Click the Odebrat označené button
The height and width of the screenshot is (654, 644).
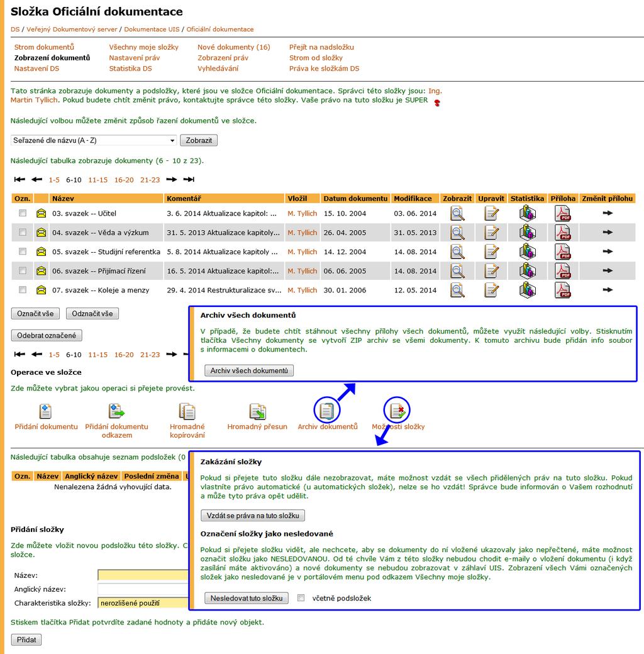pyautogui.click(x=47, y=335)
